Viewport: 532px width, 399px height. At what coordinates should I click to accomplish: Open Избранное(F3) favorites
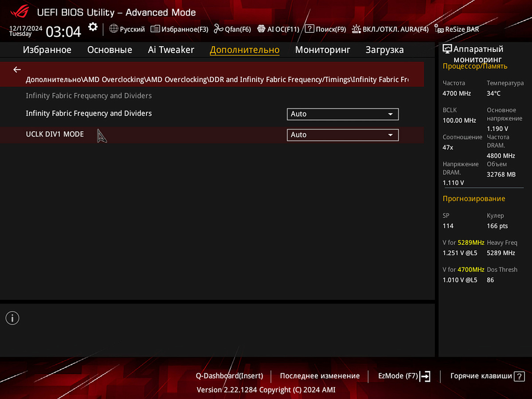tap(180, 29)
